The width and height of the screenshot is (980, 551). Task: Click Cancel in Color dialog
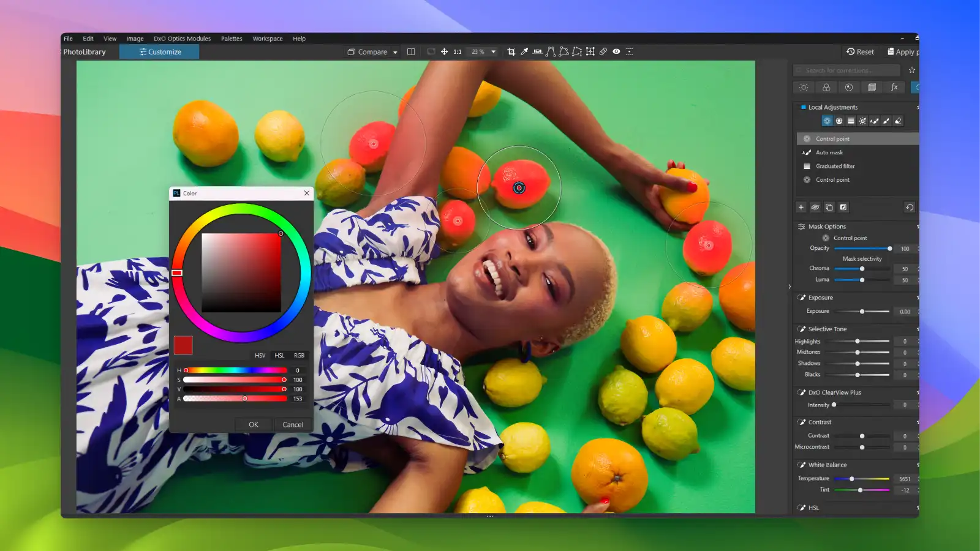(x=293, y=424)
